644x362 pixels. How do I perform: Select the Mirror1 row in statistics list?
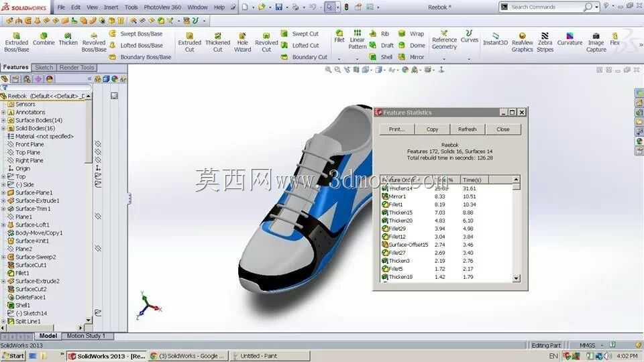[447, 196]
